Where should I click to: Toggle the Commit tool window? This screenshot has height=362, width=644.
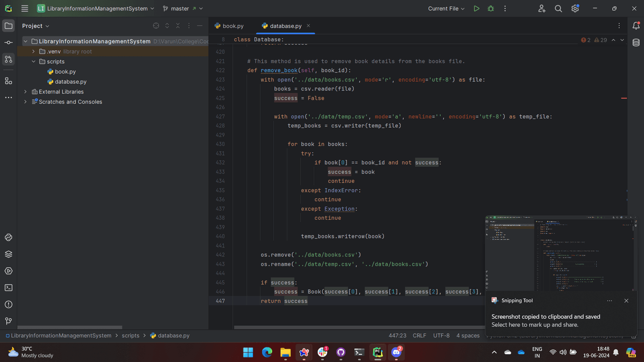tap(9, 43)
